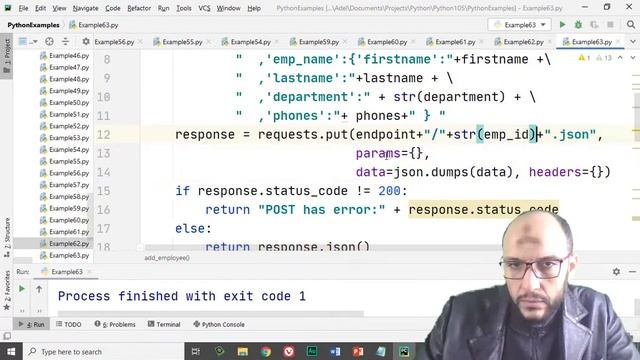
Task: Open the Edit menu
Action: pyautogui.click(x=40, y=8)
